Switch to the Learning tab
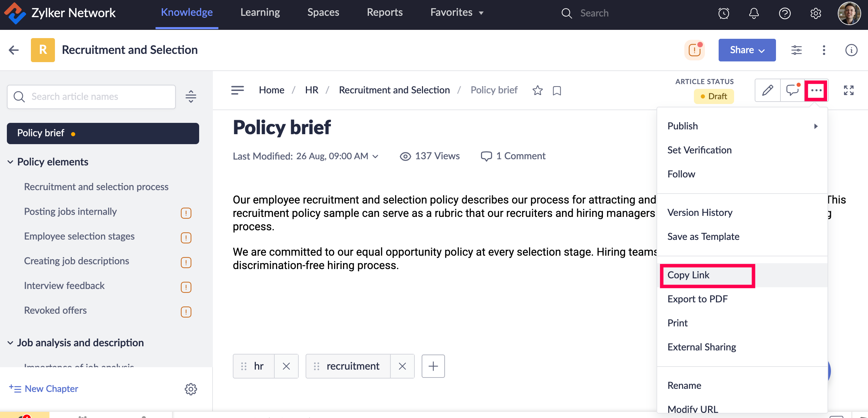 (260, 12)
